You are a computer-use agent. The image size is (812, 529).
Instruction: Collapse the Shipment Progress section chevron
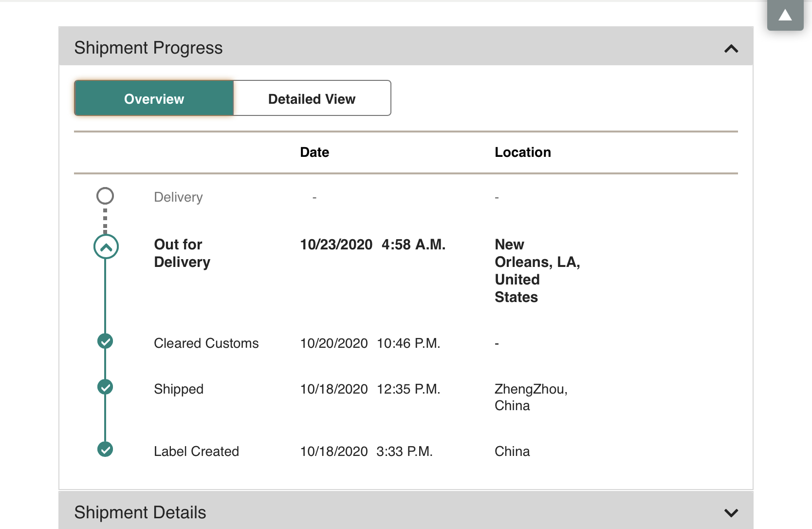[731, 49]
